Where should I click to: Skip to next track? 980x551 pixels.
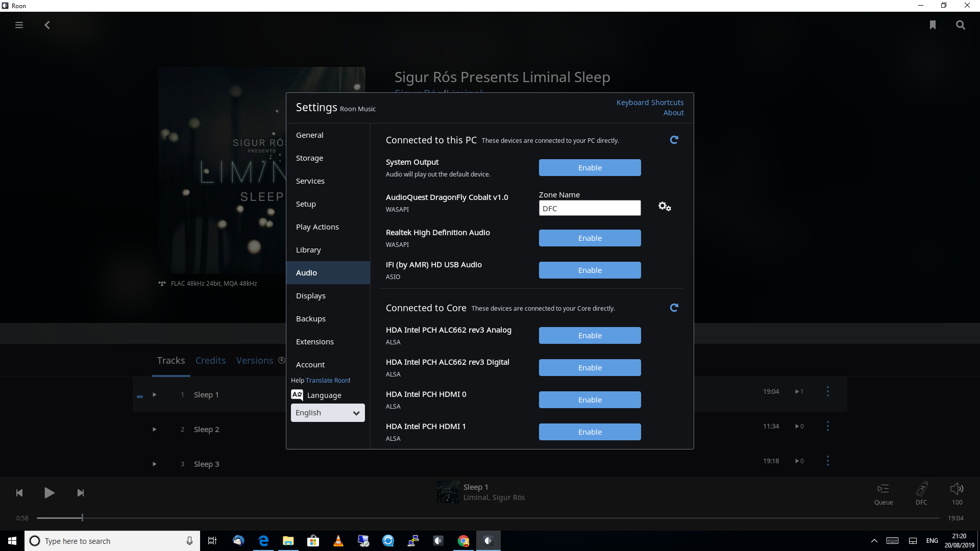(81, 493)
